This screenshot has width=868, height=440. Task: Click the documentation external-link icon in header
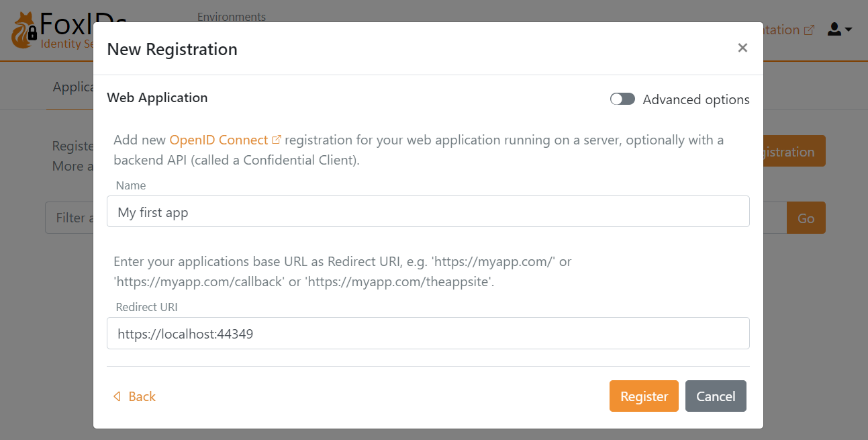coord(809,30)
